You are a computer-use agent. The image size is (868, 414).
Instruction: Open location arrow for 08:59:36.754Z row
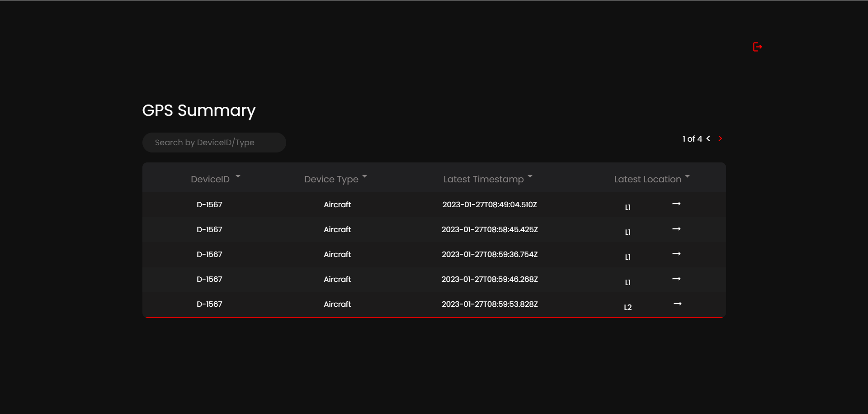pyautogui.click(x=676, y=254)
